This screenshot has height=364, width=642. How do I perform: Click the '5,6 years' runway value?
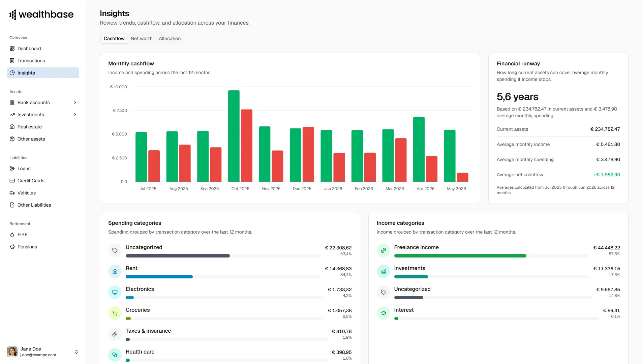517,97
